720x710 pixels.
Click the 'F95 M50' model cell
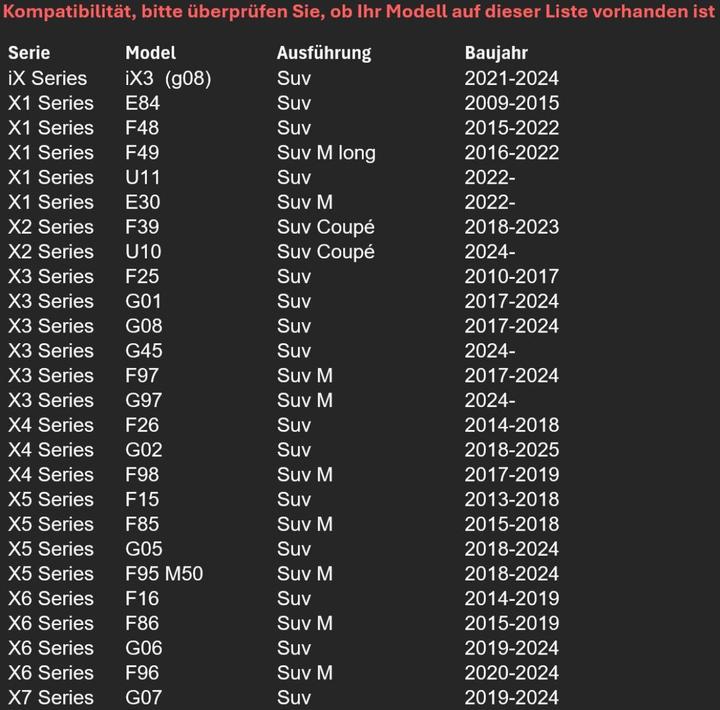[164, 574]
